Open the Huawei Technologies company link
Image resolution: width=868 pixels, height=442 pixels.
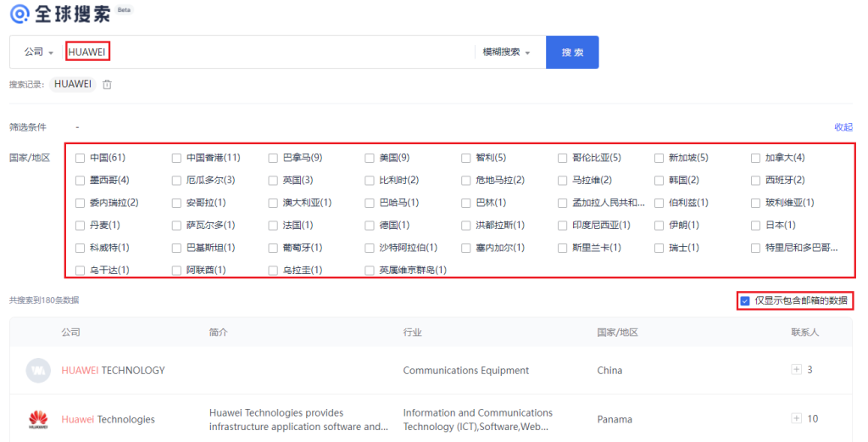pyautogui.click(x=108, y=419)
